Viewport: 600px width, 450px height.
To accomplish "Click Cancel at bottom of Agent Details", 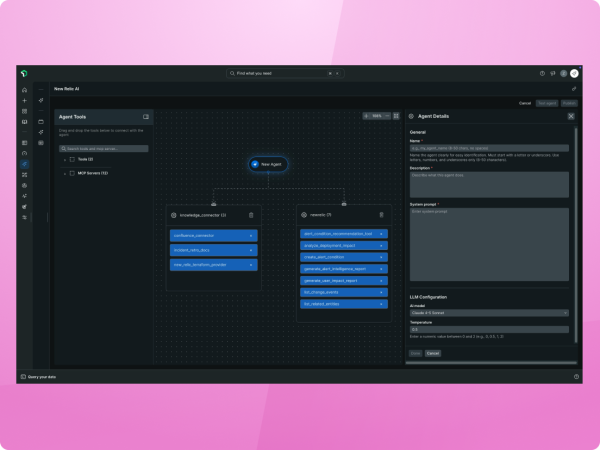I will 433,353.
